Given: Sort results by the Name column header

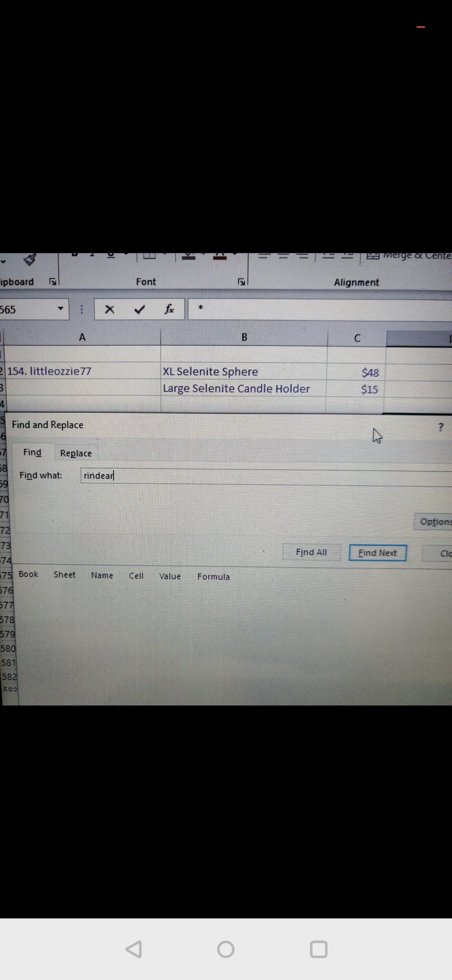Looking at the screenshot, I should pyautogui.click(x=102, y=576).
